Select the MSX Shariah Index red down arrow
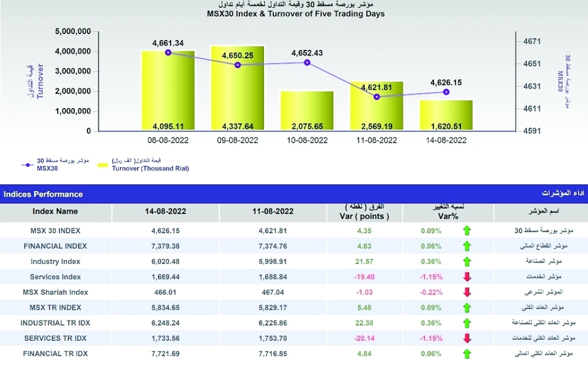Viewport: 588px width, 366px height. (467, 292)
